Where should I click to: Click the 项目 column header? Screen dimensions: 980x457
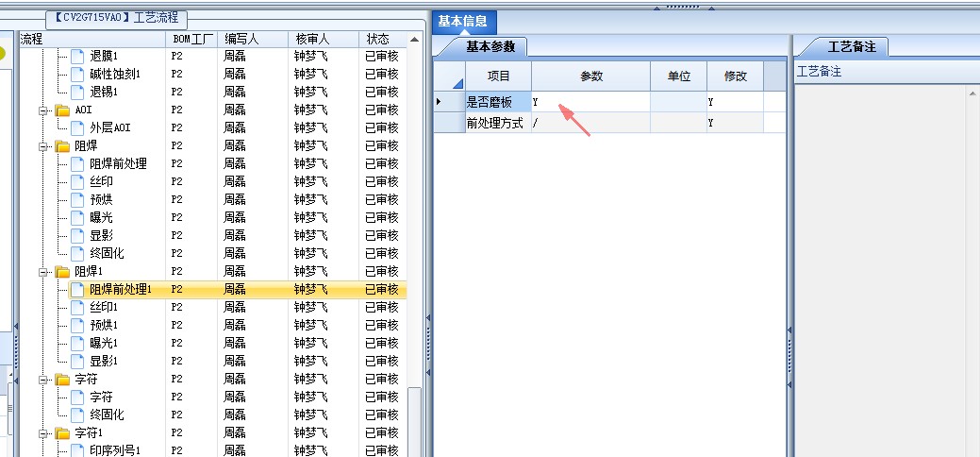tap(499, 76)
